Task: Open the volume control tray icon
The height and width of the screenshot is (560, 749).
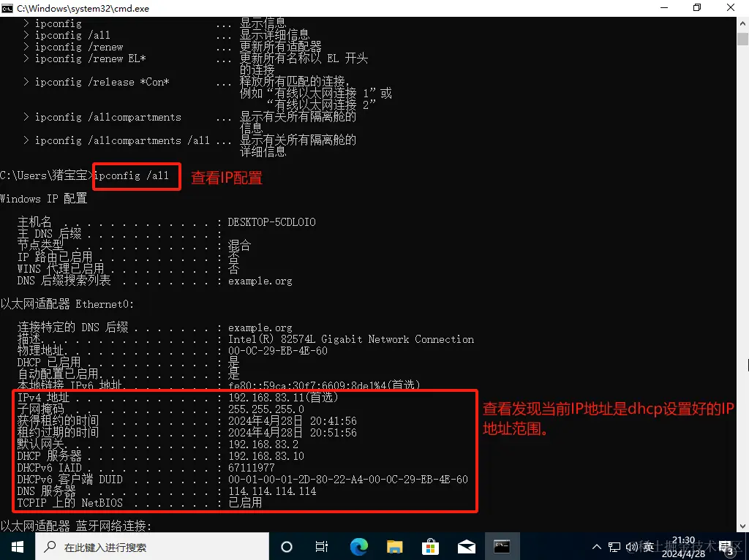Action: click(x=631, y=547)
